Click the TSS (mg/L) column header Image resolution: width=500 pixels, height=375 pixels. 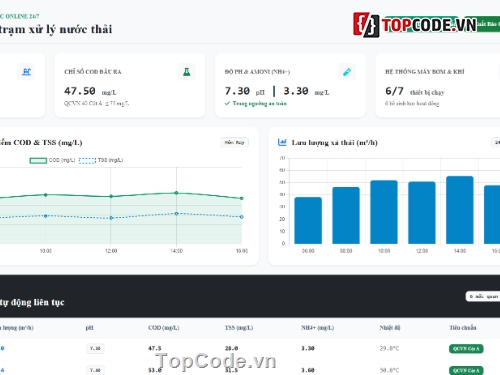[239, 328]
